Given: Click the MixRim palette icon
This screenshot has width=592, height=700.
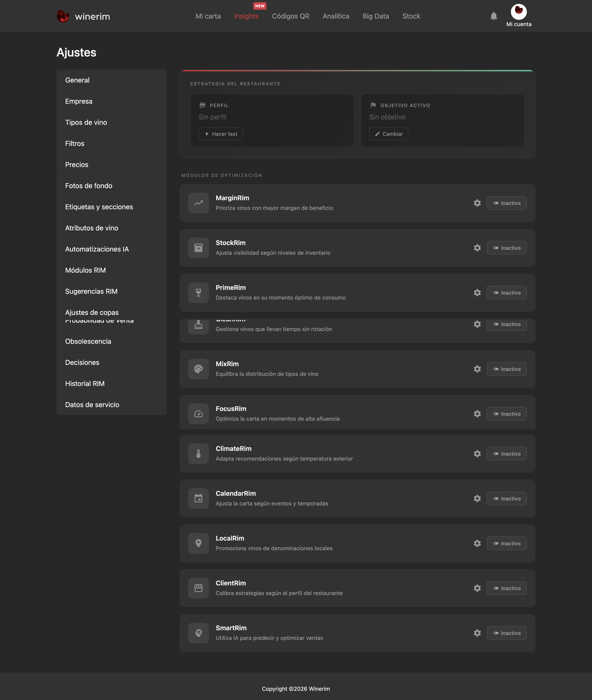Looking at the screenshot, I should (x=199, y=369).
